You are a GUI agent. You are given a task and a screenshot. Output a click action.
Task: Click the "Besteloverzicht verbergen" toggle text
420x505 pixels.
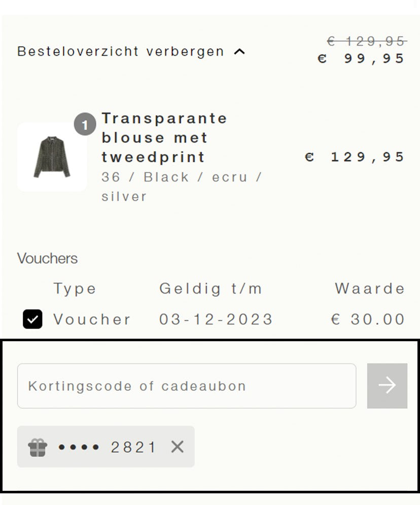[121, 52]
